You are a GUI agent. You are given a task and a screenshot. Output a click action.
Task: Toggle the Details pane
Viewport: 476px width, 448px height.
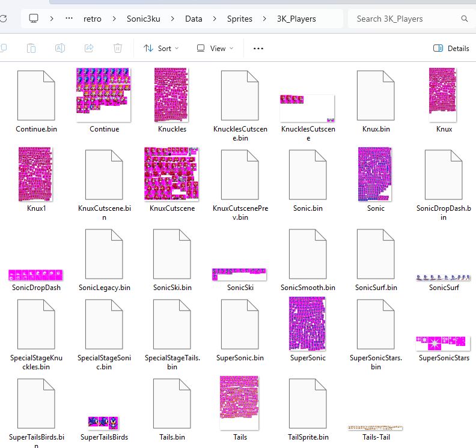[x=451, y=48]
